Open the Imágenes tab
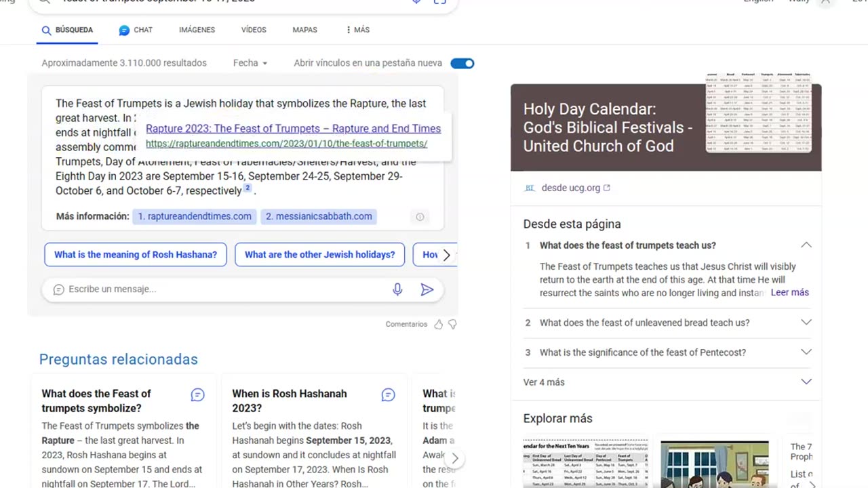The image size is (868, 488). (197, 30)
